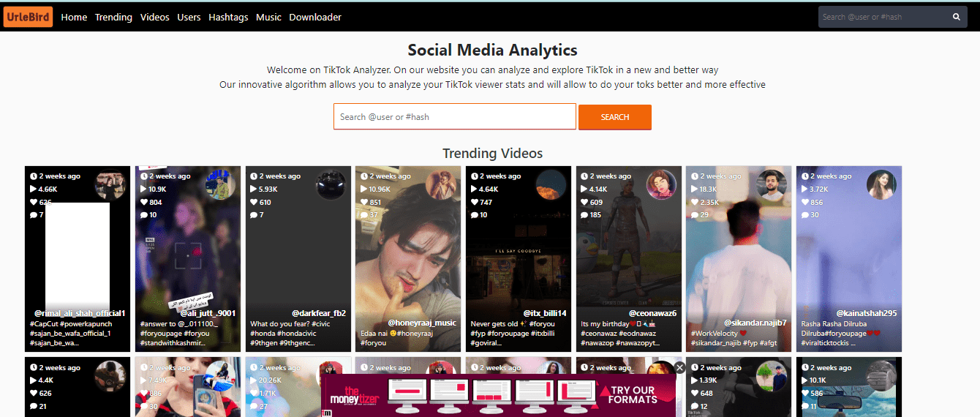Go to the Hashtags page
Screen dimensions: 980x417
click(227, 17)
